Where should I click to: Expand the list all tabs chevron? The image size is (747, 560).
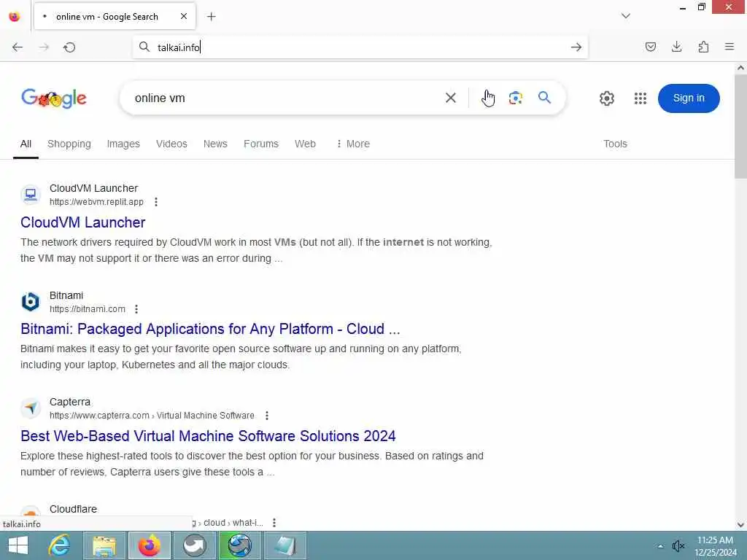[x=626, y=16]
